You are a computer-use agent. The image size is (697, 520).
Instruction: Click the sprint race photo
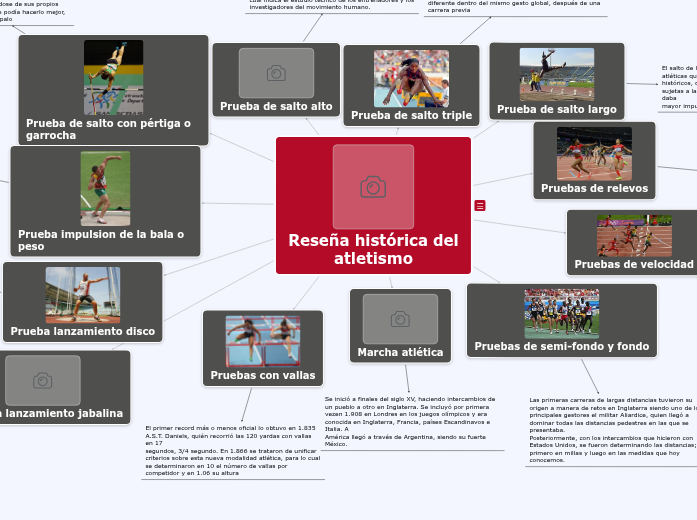point(634,235)
